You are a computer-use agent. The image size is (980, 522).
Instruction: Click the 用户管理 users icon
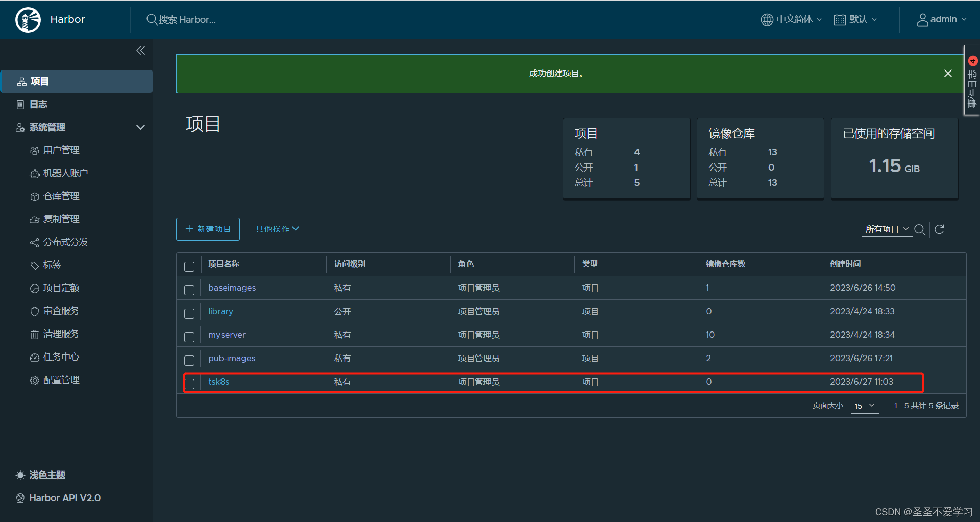tap(34, 151)
